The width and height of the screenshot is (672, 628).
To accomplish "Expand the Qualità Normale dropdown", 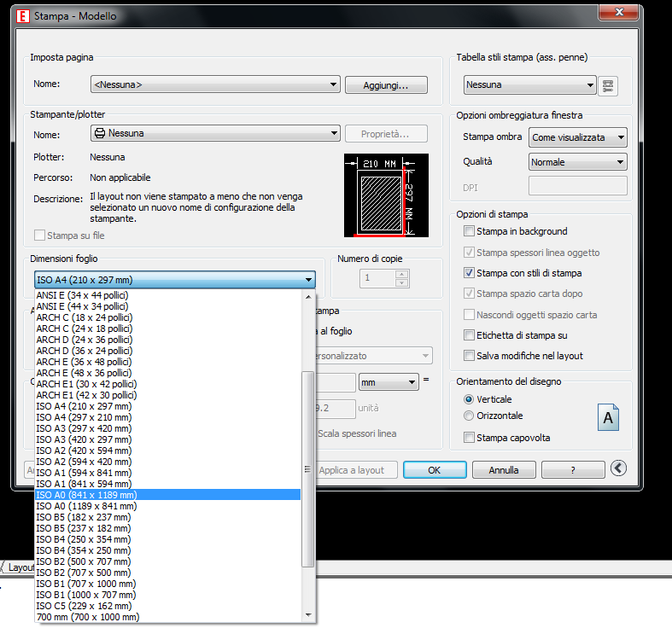I will click(578, 162).
